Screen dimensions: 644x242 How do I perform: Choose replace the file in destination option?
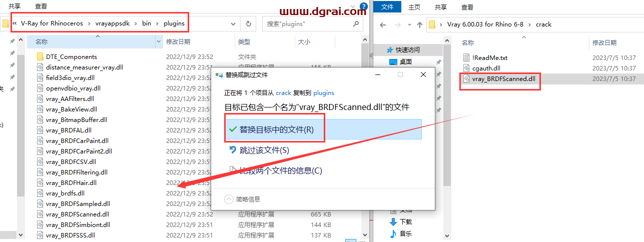pos(323,129)
